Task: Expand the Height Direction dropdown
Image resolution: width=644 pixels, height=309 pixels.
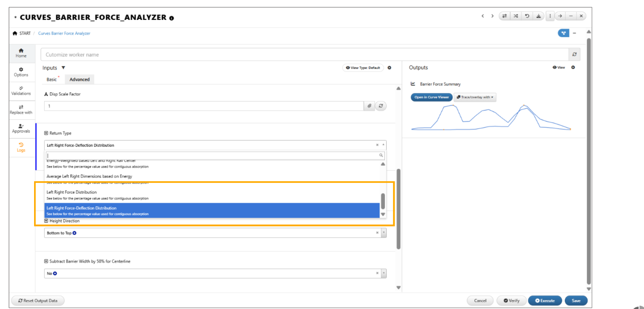Action: (x=384, y=233)
